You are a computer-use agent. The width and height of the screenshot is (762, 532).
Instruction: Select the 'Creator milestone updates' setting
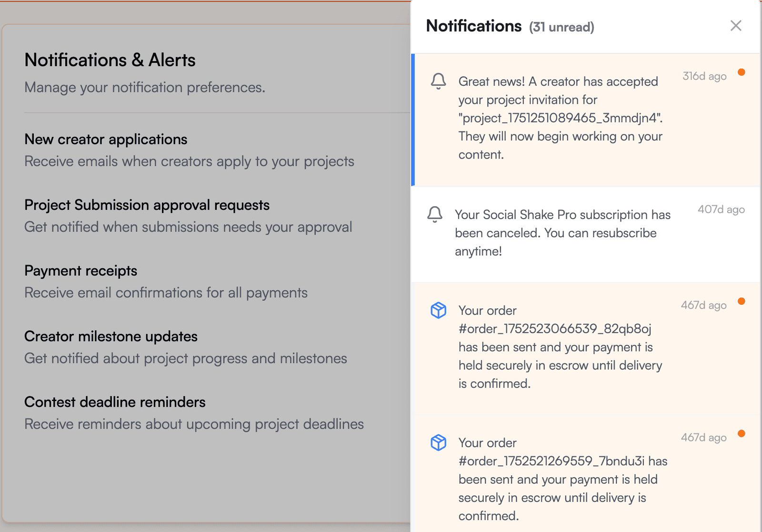coord(110,336)
